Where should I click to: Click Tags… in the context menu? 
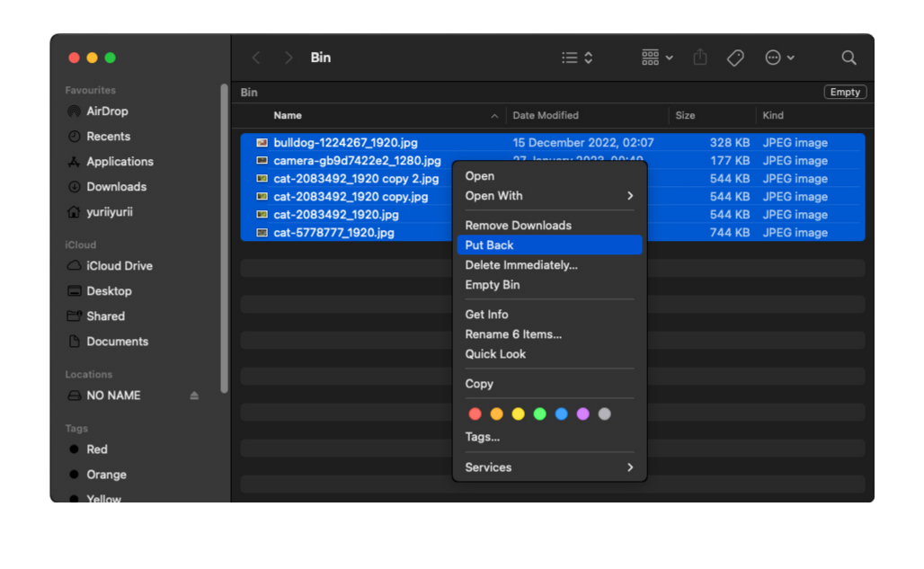(483, 437)
